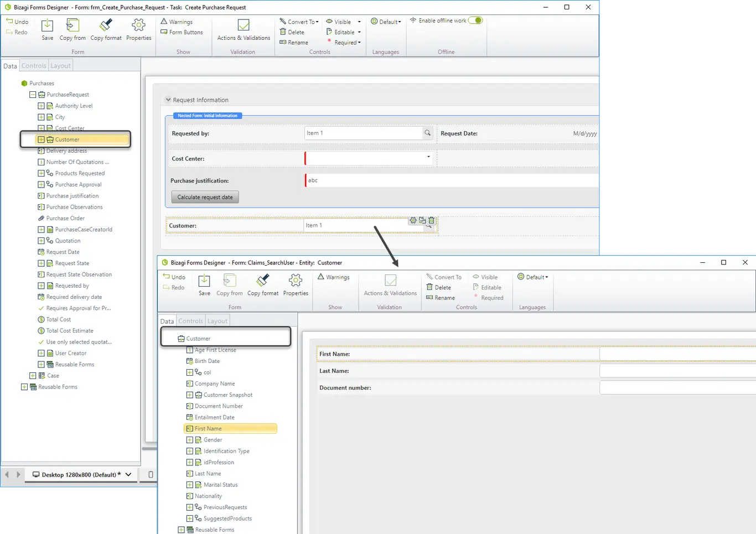756x534 pixels.
Task: Click trash icon on Customer control
Action: tap(432, 220)
